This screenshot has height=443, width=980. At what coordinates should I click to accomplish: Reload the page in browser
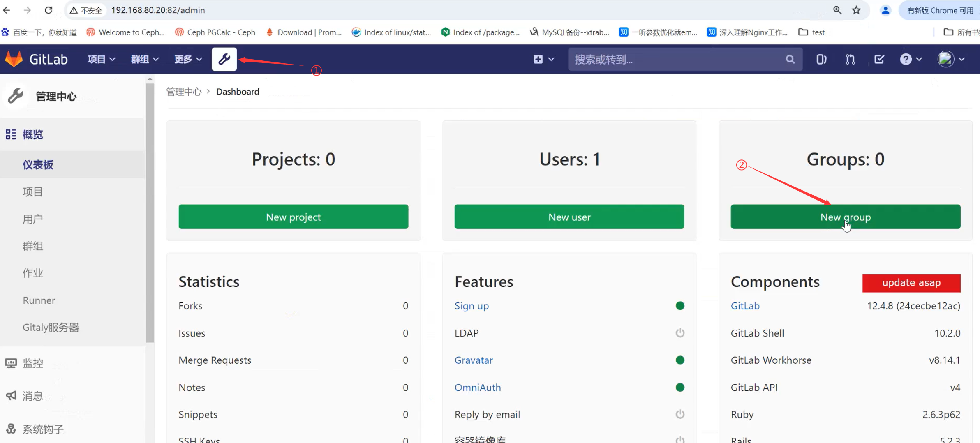(49, 10)
